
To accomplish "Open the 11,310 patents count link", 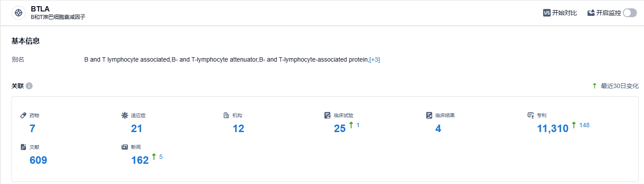I will pos(553,129).
